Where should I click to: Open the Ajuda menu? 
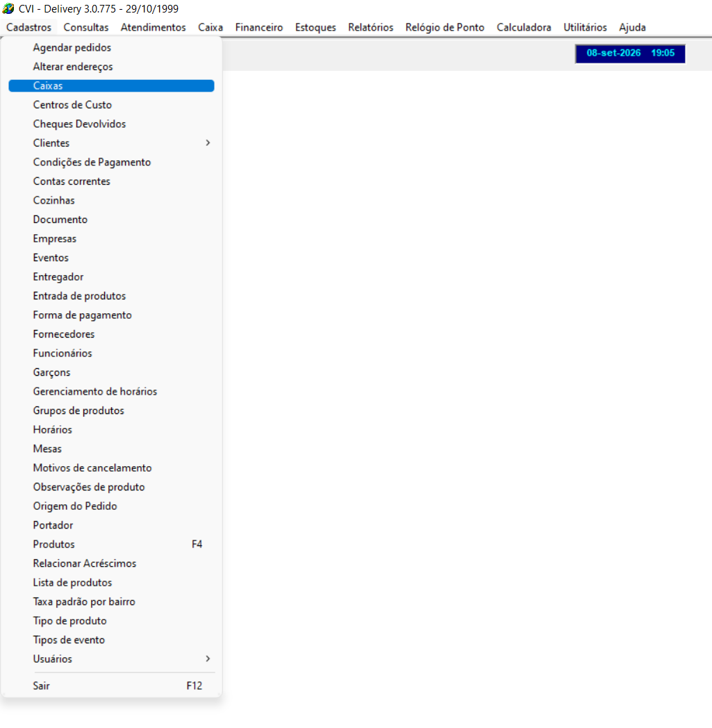point(632,27)
